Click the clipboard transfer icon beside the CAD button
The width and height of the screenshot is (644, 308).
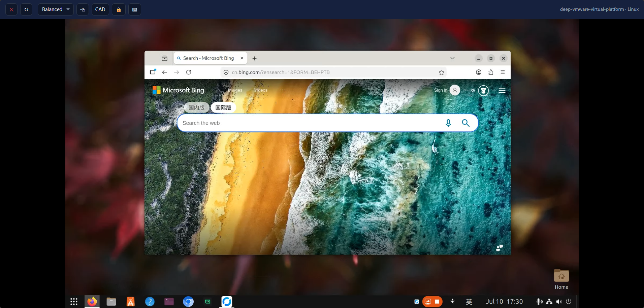(x=83, y=9)
